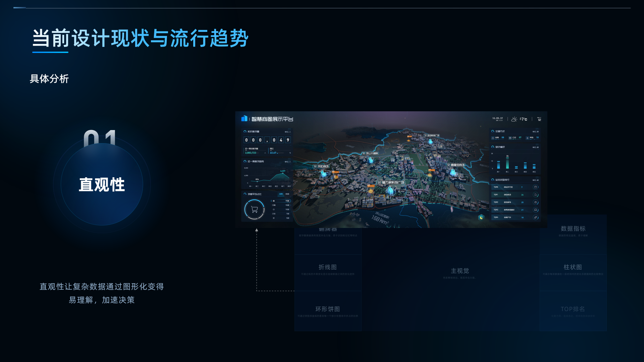Screen dimensions: 644x362
Task: Click the bus icon in 交通方式 panel
Action: pyautogui.click(x=510, y=138)
